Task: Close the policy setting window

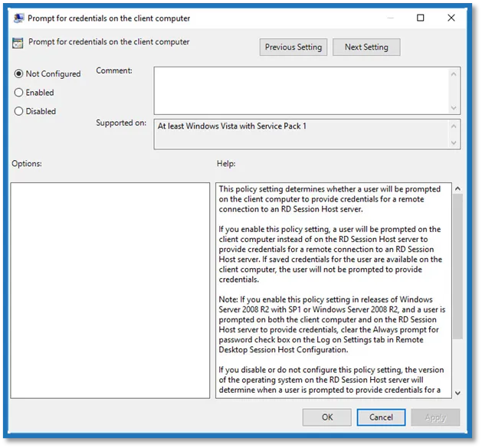Action: pyautogui.click(x=451, y=18)
